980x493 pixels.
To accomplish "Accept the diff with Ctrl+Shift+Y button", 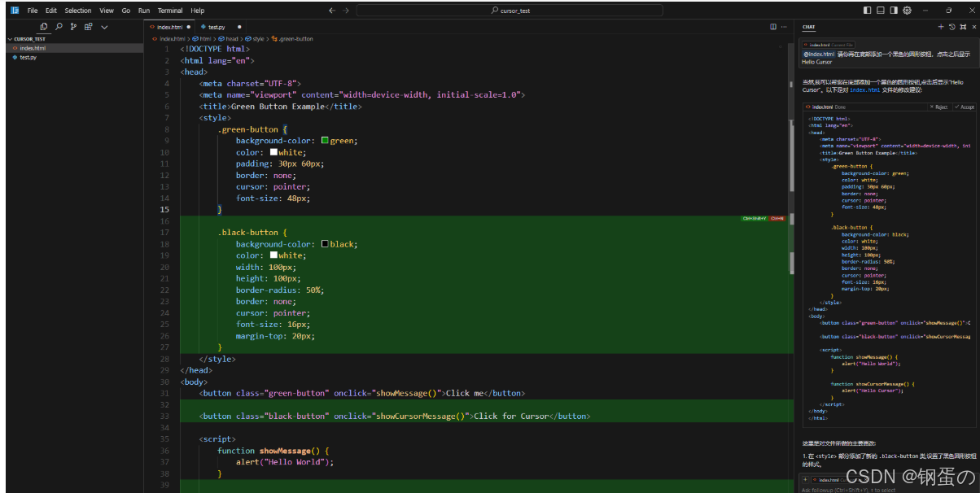I will point(754,218).
